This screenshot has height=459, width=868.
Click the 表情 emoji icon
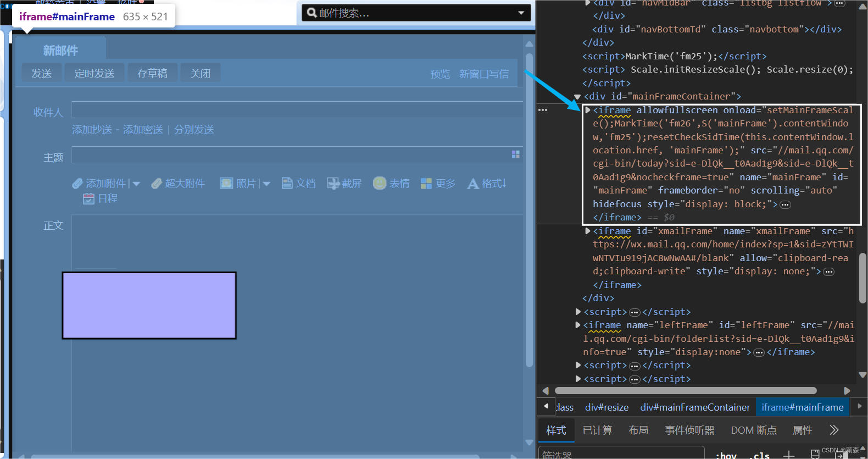tap(380, 183)
